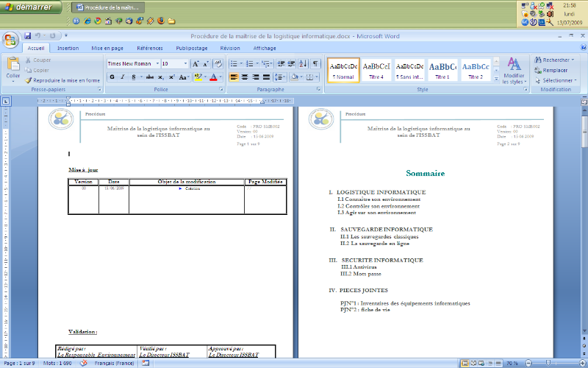
Task: Click the sort paragraph icon
Action: tap(303, 64)
